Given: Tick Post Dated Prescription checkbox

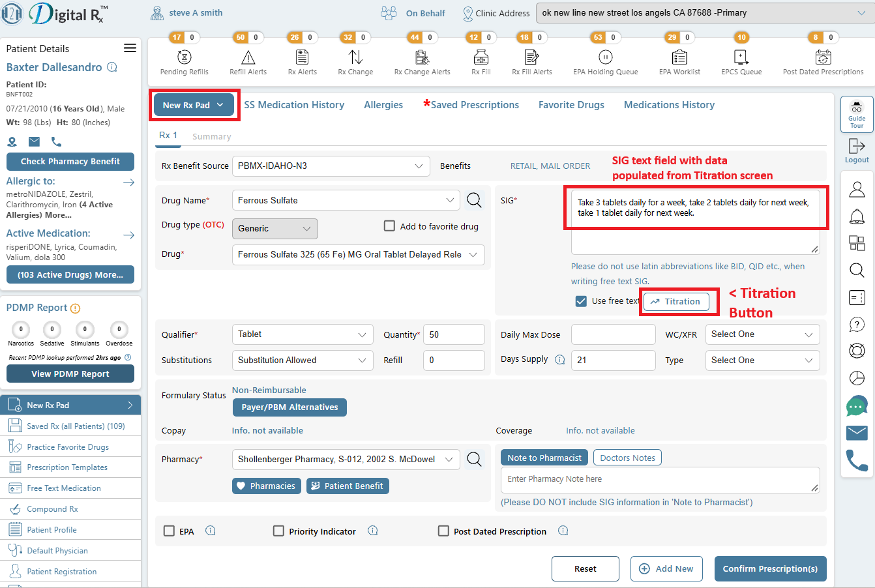Looking at the screenshot, I should 443,531.
